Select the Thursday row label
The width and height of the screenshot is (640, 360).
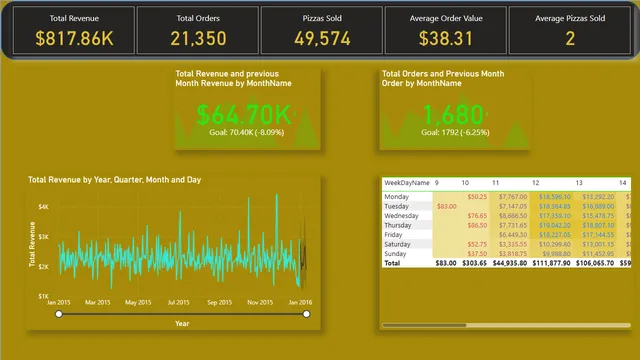(398, 225)
